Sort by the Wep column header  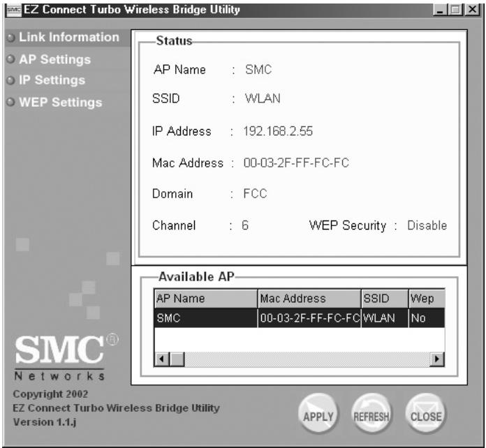point(427,299)
